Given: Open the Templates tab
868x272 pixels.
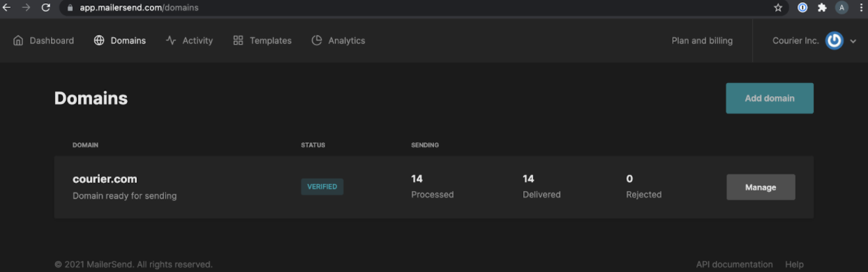Looking at the screenshot, I should pos(262,40).
